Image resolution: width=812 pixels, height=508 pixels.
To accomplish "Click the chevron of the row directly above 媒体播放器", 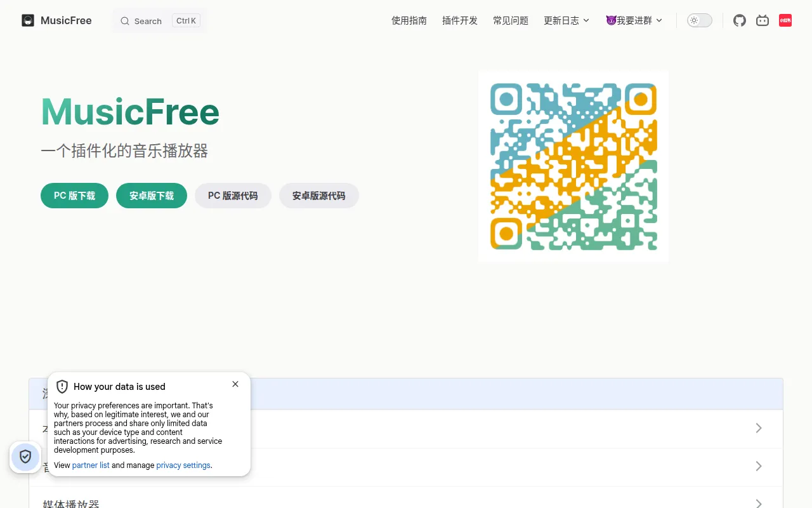I will pyautogui.click(x=759, y=466).
